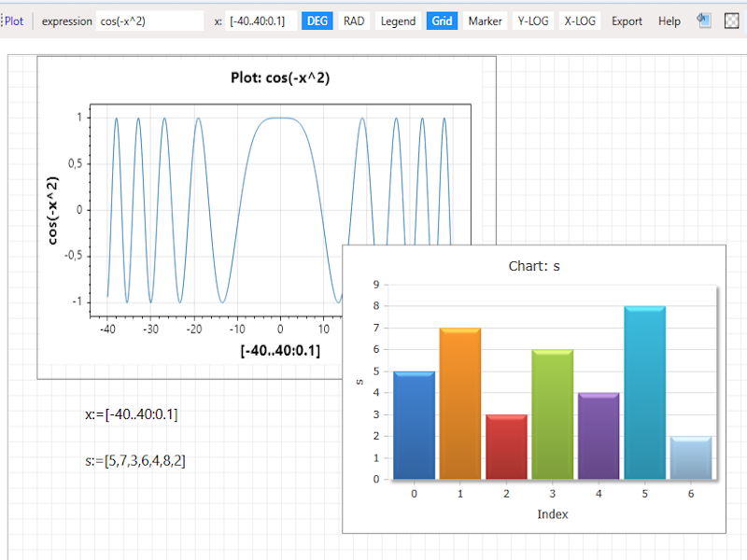Viewport: 747px width, 560px height.
Task: Open the Help menu
Action: pos(669,21)
